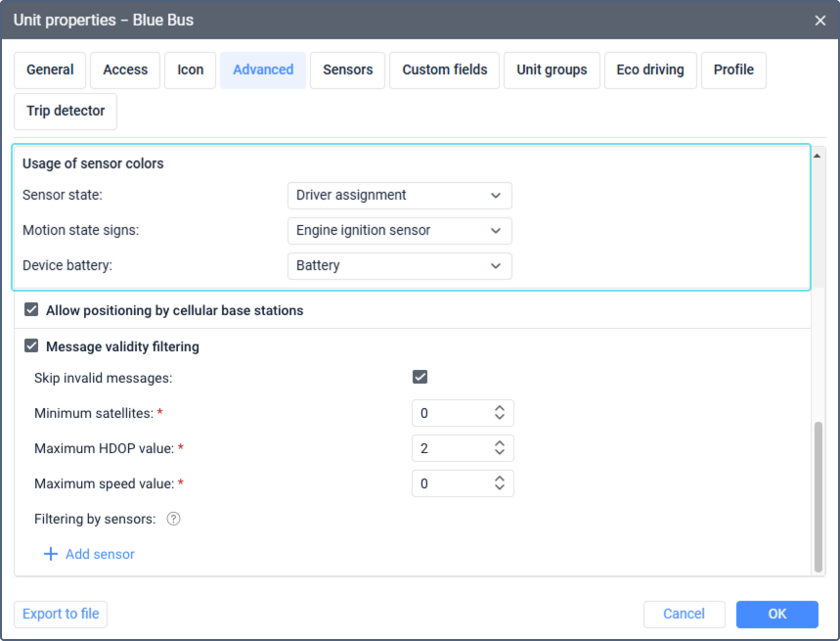The image size is (840, 641).
Task: Click the Maximum speed value spinner arrows
Action: 499,483
